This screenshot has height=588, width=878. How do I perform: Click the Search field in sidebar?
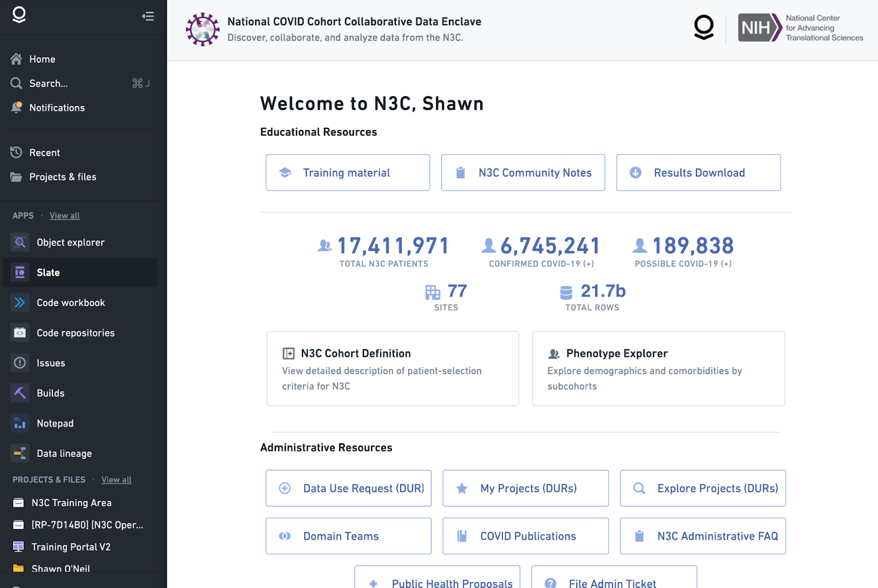(48, 83)
